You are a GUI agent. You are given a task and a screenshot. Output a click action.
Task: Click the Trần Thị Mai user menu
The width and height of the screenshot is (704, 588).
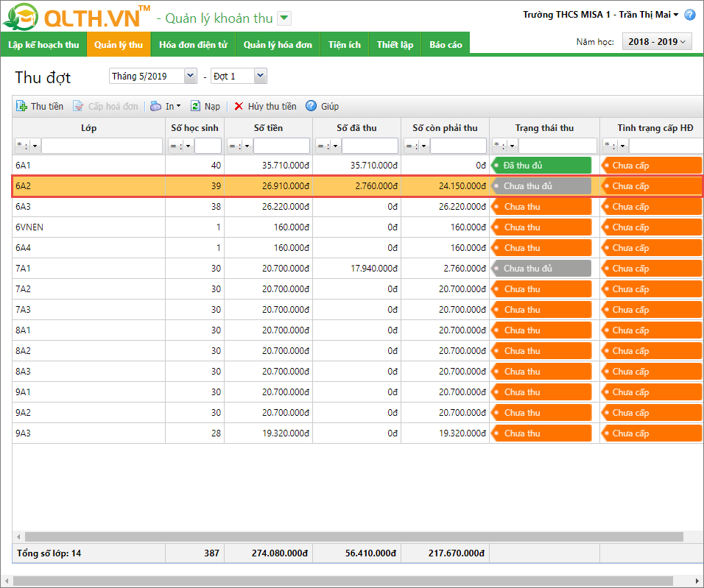pos(648,15)
